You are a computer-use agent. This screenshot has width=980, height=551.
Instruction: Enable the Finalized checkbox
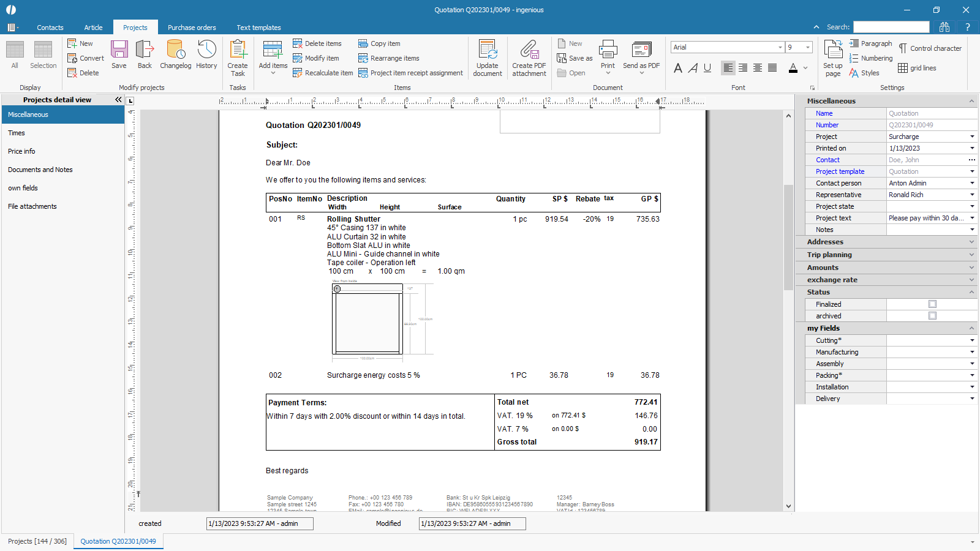932,304
